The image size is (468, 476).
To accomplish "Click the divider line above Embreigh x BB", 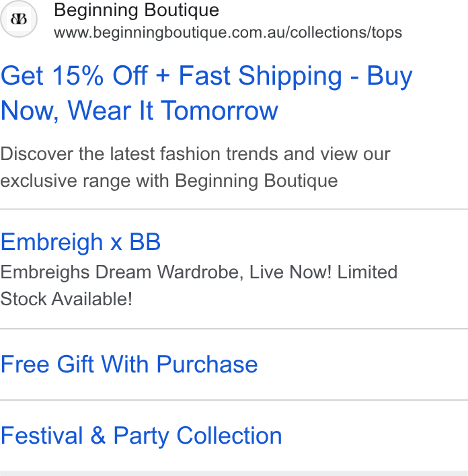I will click(234, 209).
